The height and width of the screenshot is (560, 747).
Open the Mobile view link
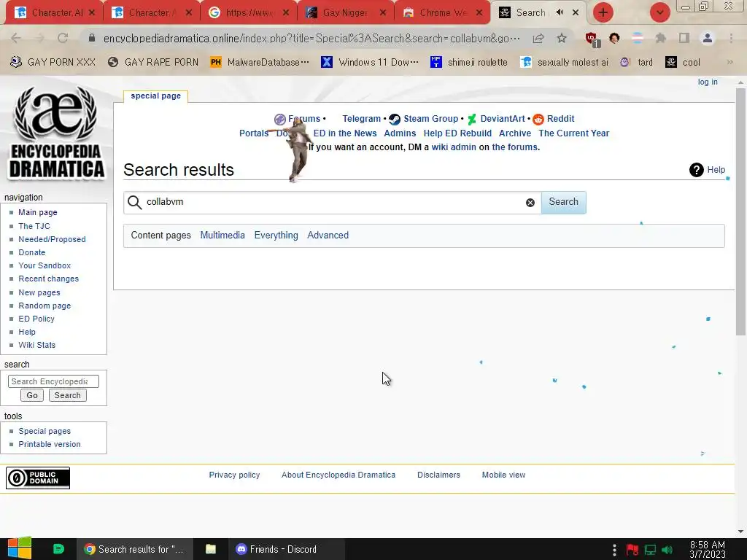click(x=503, y=475)
